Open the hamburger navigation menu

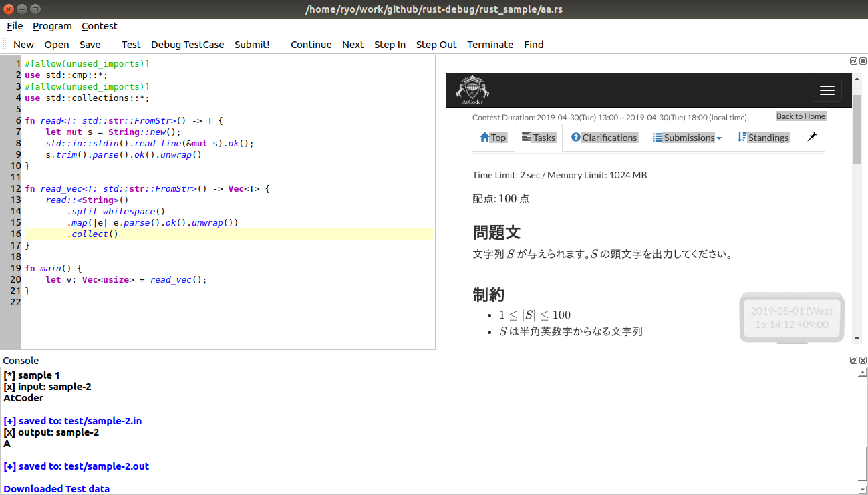coord(827,90)
